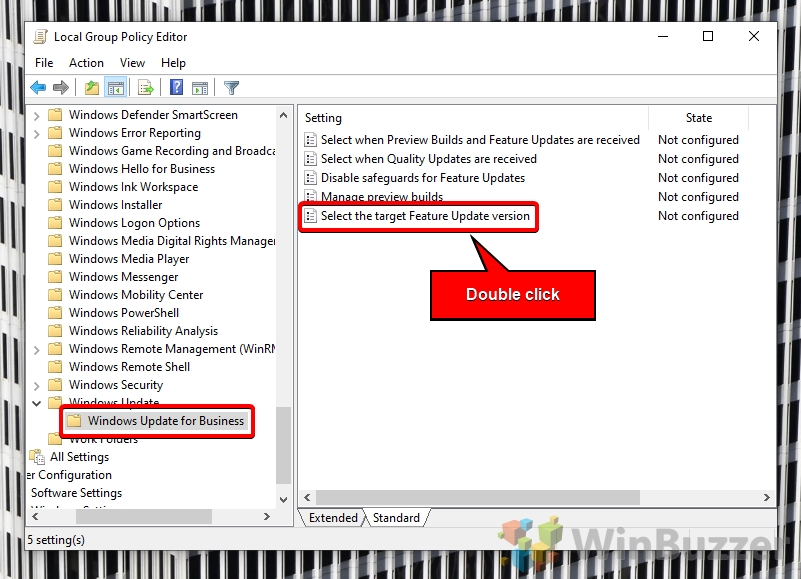This screenshot has height=579, width=801.
Task: Click policy icon beside Disable safeguards for Feature Updates
Action: (310, 178)
